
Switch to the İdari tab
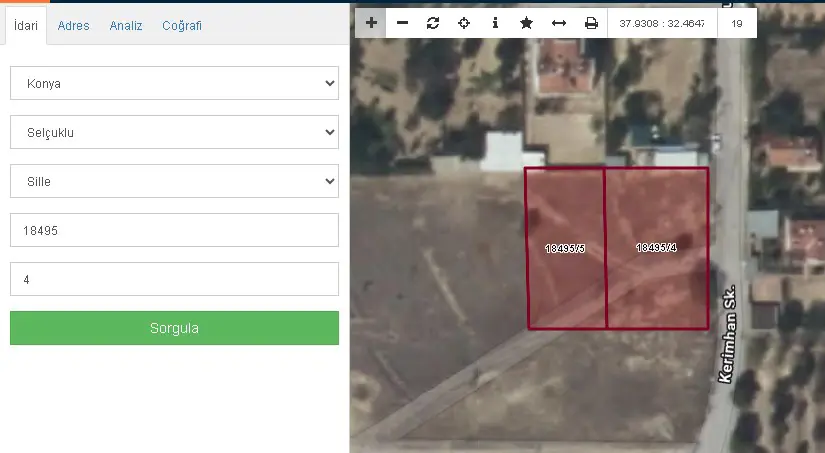point(26,25)
